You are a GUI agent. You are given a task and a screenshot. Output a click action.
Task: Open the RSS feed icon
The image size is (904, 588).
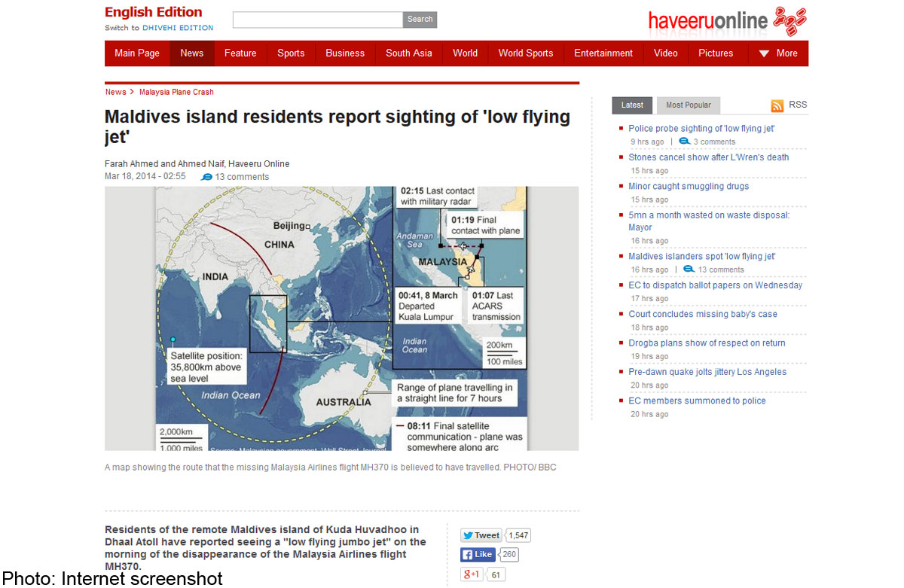coord(777,106)
